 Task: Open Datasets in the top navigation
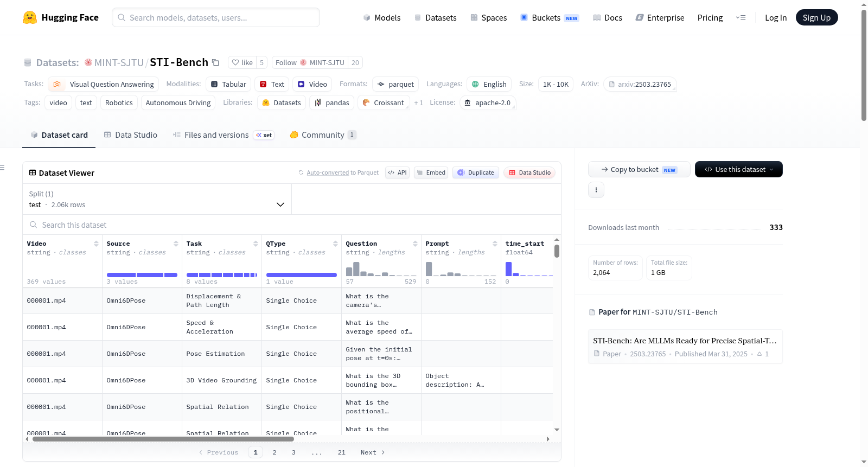[435, 18]
